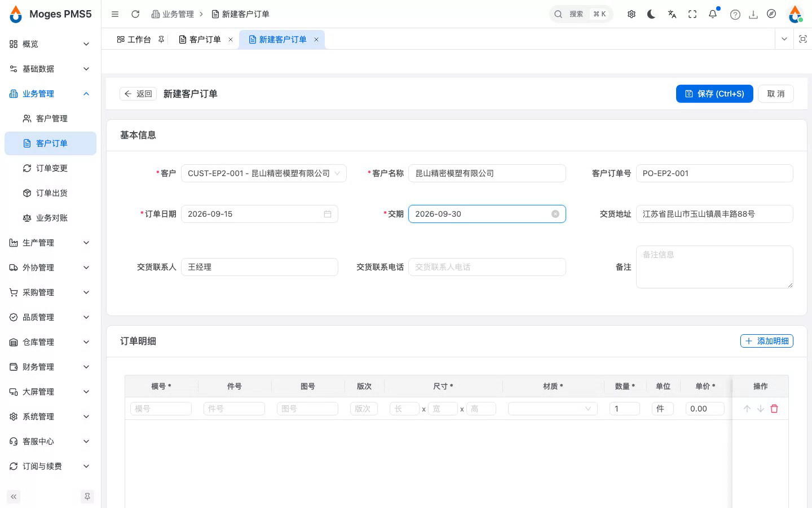Open 订单出货 in the sidebar
This screenshot has height=508, width=812.
click(50, 193)
